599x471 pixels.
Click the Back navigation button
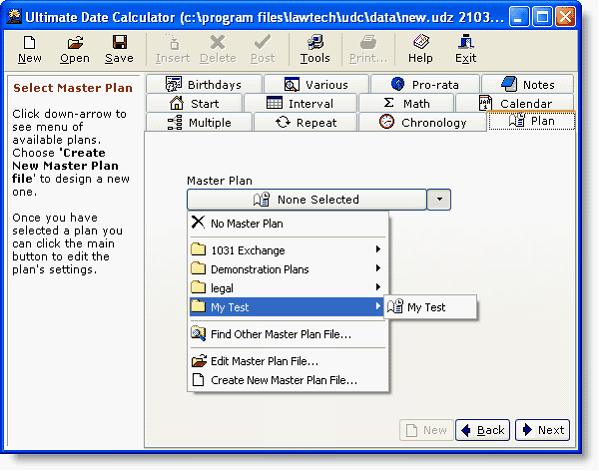[482, 430]
